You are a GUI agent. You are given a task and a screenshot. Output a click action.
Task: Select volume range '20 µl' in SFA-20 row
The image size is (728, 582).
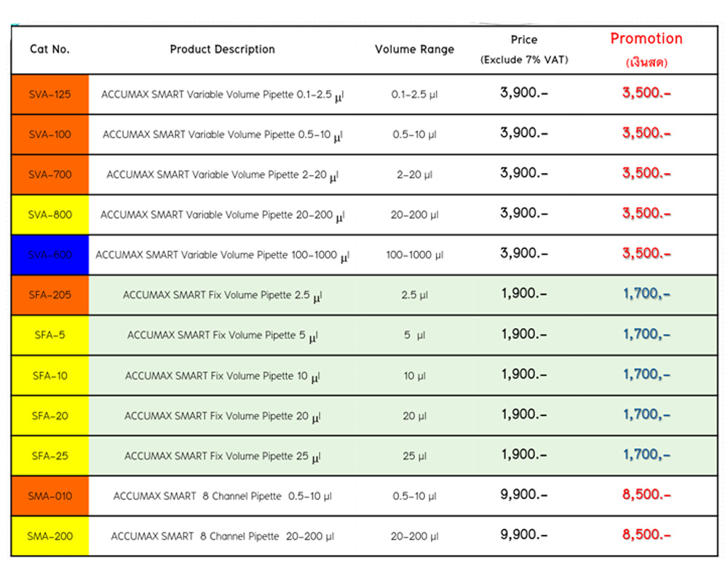pos(415,416)
